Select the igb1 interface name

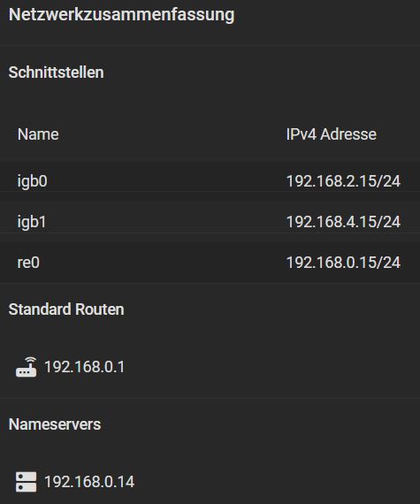pyautogui.click(x=32, y=222)
